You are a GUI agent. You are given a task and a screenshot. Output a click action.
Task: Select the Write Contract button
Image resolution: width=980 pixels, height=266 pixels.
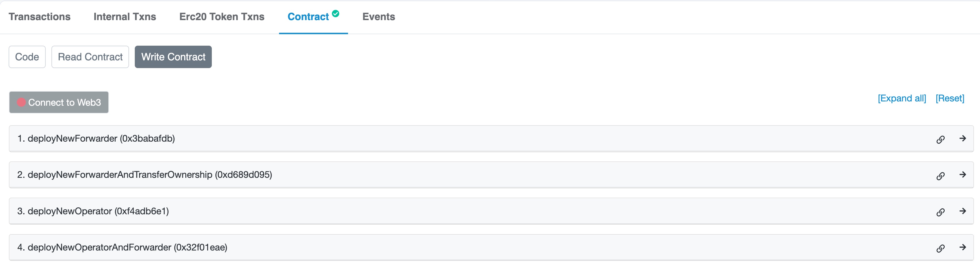click(173, 57)
